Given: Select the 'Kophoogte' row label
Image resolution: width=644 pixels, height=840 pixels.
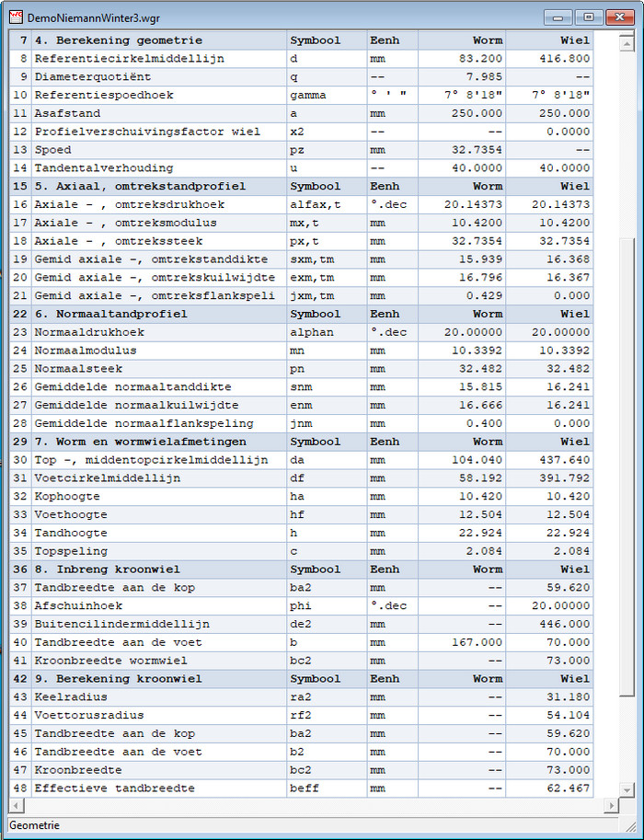Looking at the screenshot, I should coord(67,496).
